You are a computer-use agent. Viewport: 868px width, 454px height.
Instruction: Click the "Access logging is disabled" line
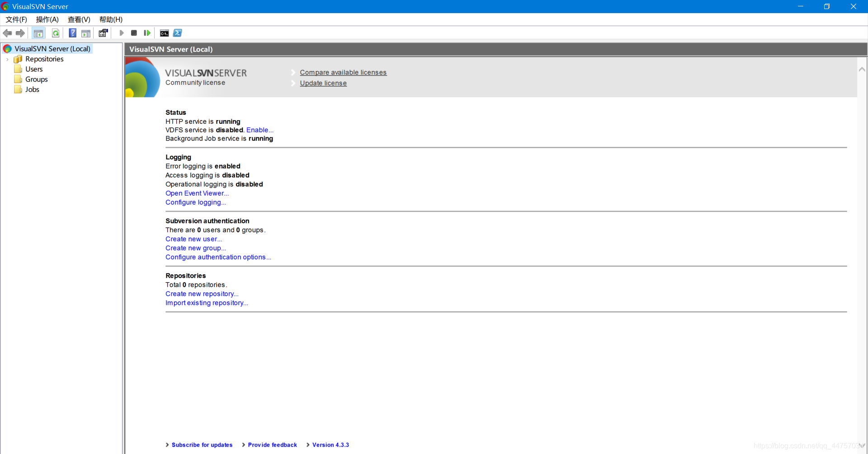pyautogui.click(x=208, y=175)
